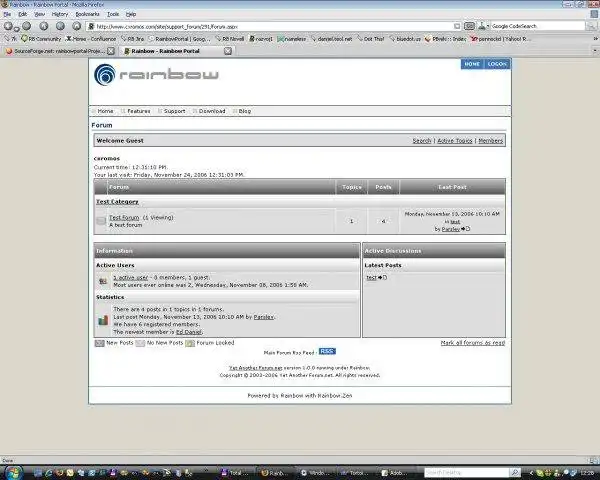Open the Yet Another Forum.net link
This screenshot has height=480, width=600.
click(255, 368)
